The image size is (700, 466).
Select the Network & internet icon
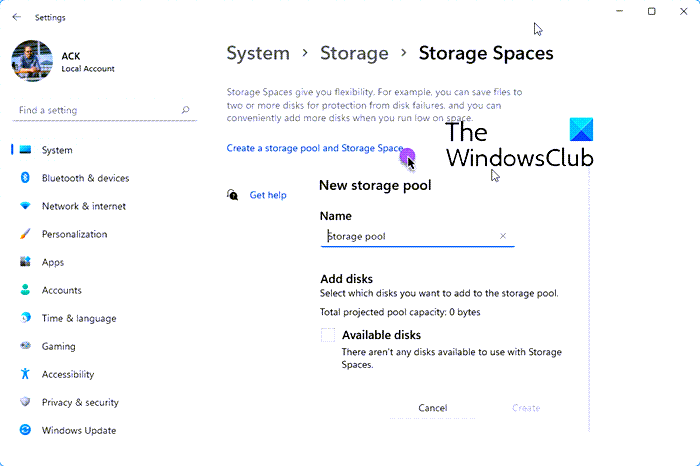[25, 206]
